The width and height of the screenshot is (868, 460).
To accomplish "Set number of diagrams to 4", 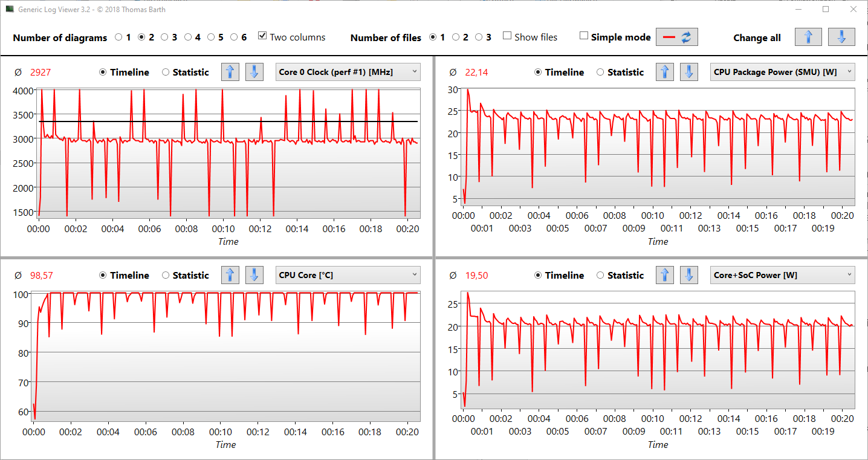I will tap(189, 37).
